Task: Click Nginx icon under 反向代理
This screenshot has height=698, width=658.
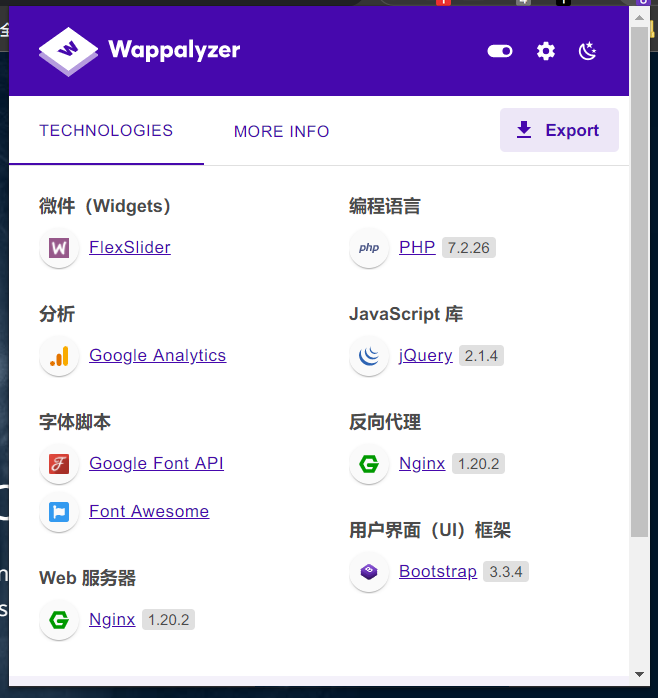Action: tap(369, 464)
